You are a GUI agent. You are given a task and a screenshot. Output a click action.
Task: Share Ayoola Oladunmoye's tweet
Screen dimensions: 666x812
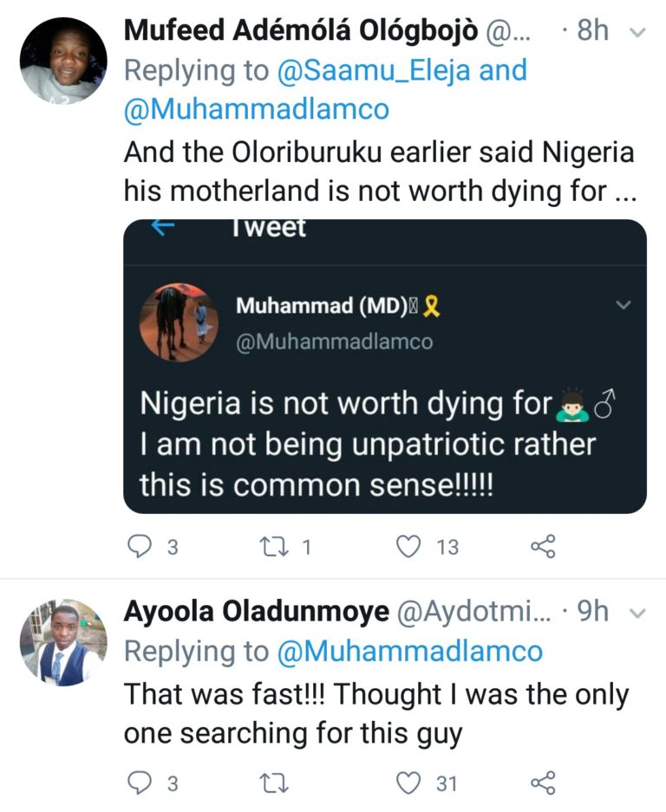[542, 783]
